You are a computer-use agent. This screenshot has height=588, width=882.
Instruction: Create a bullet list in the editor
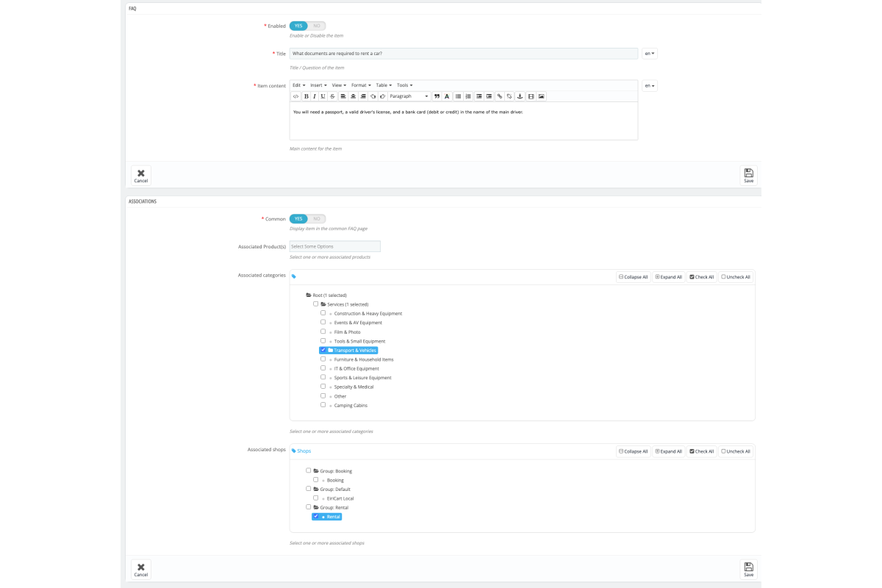point(458,96)
